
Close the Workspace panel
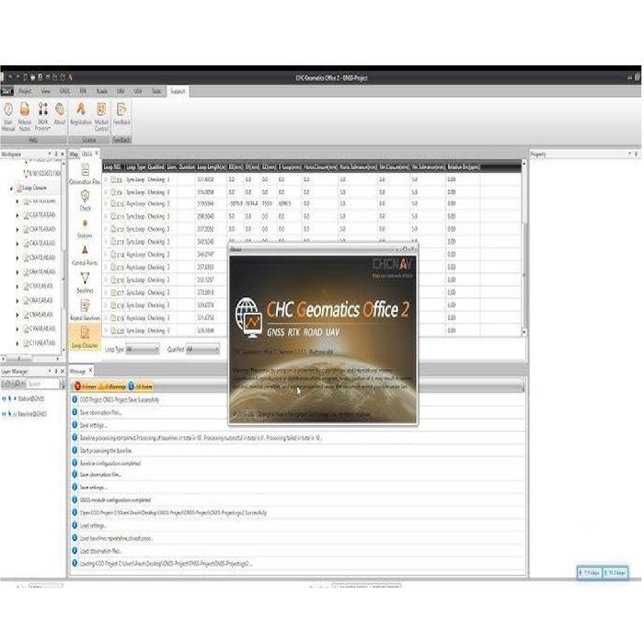tap(63, 154)
